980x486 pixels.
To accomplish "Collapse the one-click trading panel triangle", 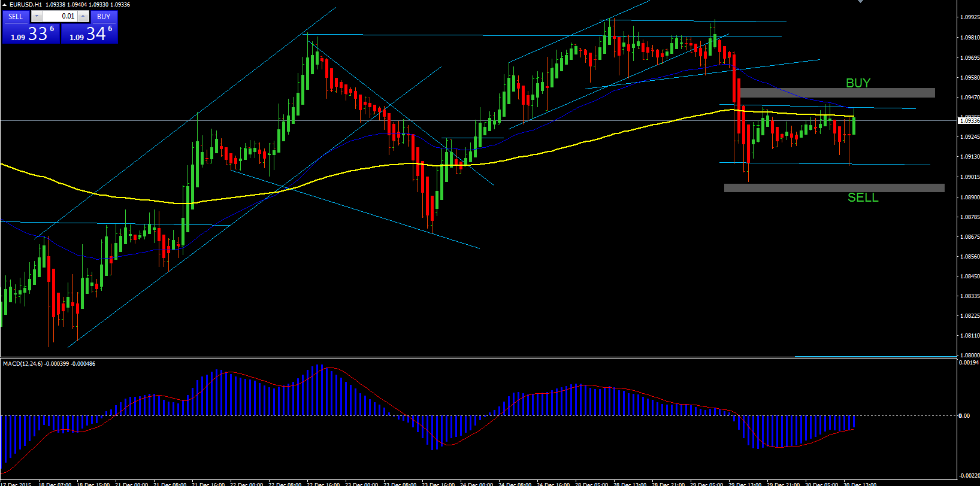I will 5,5.
